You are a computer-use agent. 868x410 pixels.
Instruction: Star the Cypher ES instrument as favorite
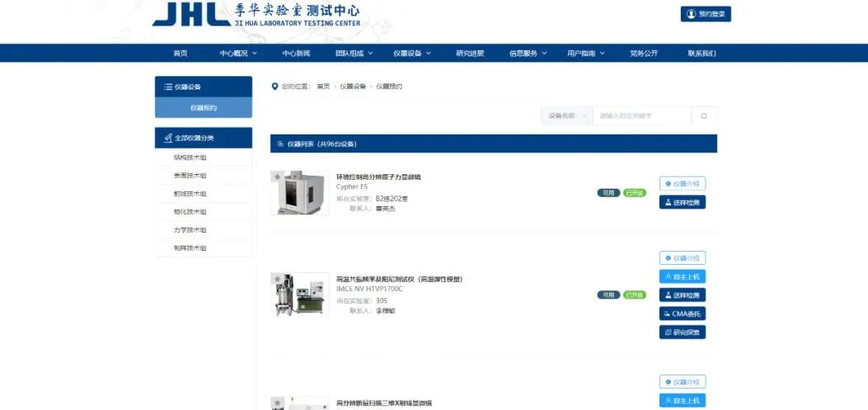click(278, 177)
